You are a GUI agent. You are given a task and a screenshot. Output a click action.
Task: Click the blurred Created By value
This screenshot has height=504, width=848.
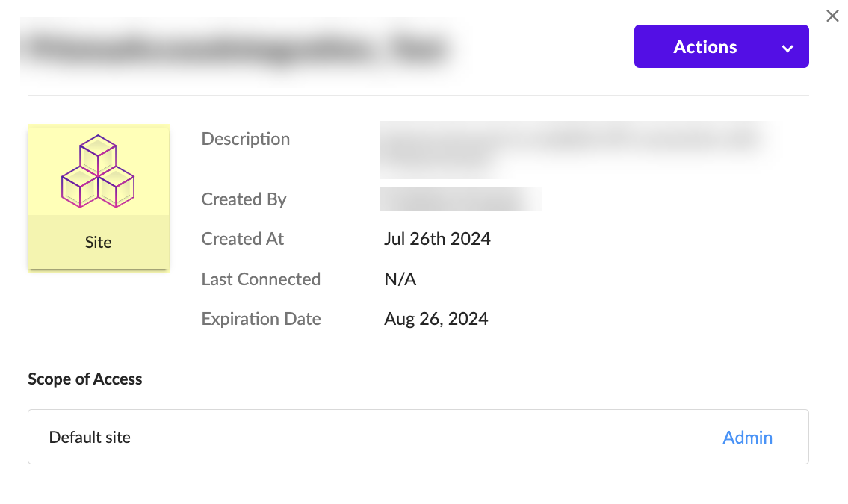tap(459, 199)
